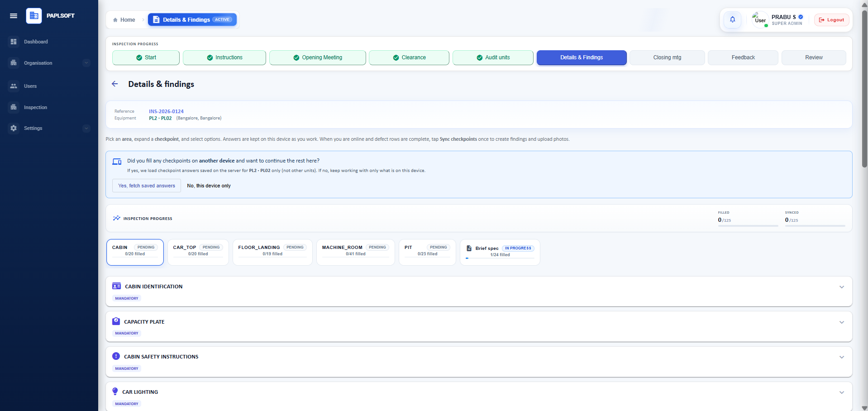Click the Inspection sidebar icon

pos(14,107)
